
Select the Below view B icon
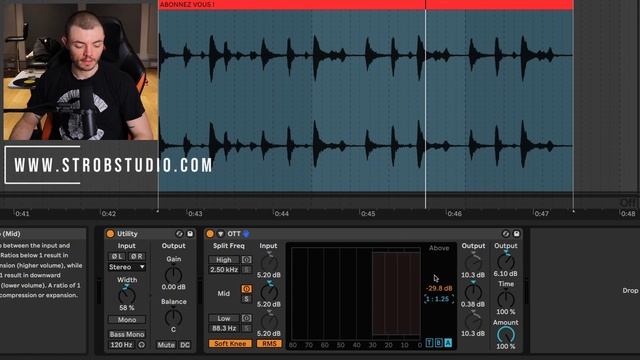(439, 343)
